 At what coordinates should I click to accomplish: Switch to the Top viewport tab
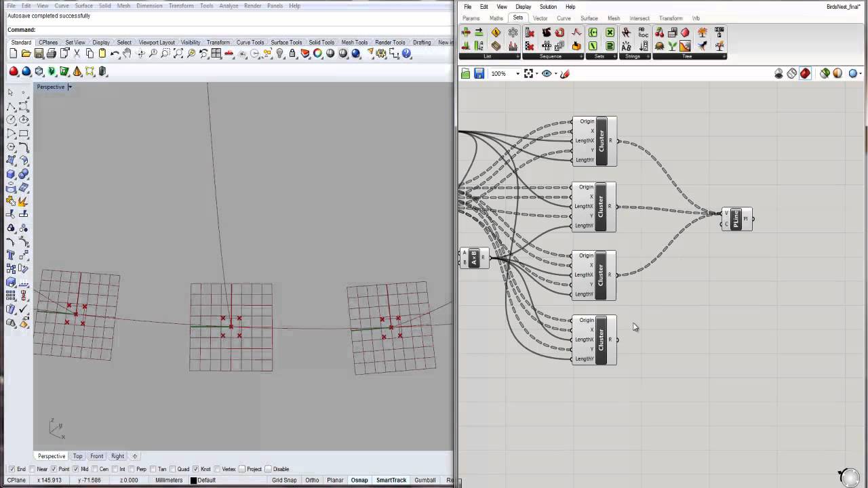point(78,456)
